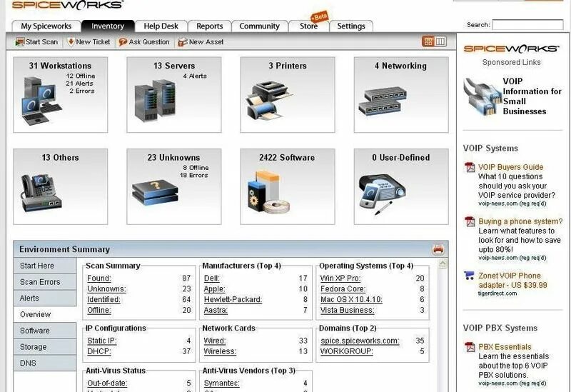This screenshot has height=392, width=571.
Task: Click the Spiceworks logo in sidebar
Action: coord(511,49)
